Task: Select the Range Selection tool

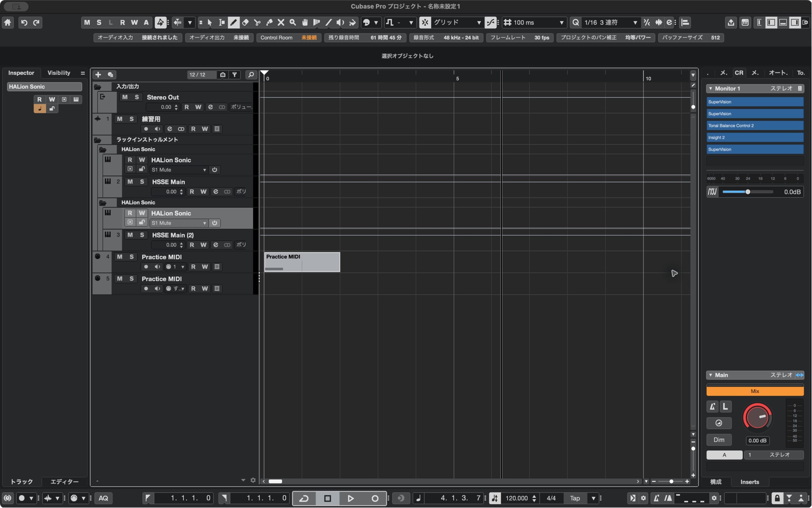Action: (x=221, y=23)
